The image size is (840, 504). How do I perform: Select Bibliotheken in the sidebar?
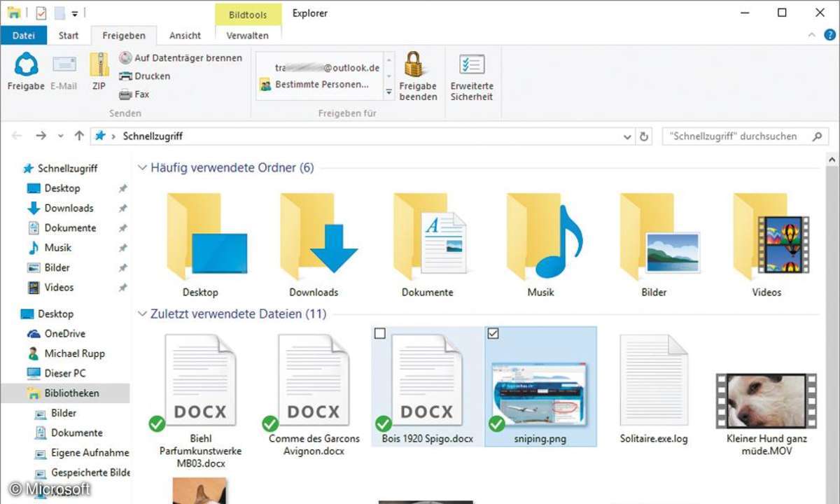click(65, 393)
